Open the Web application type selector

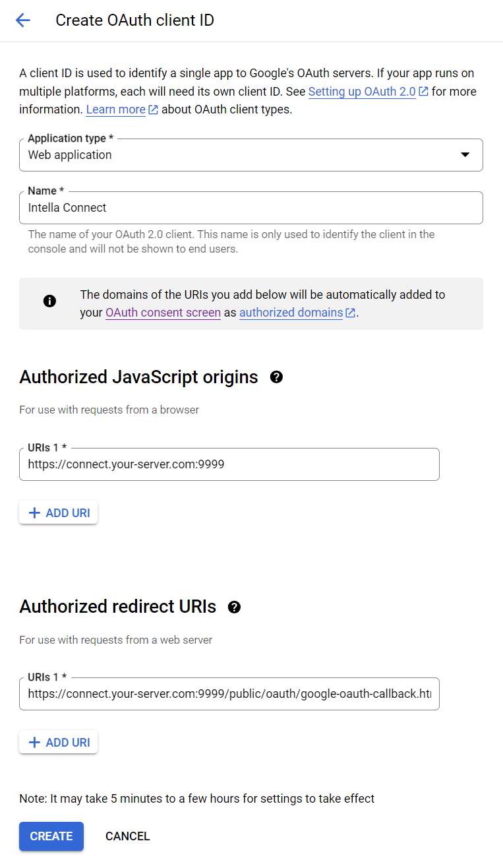[251, 155]
